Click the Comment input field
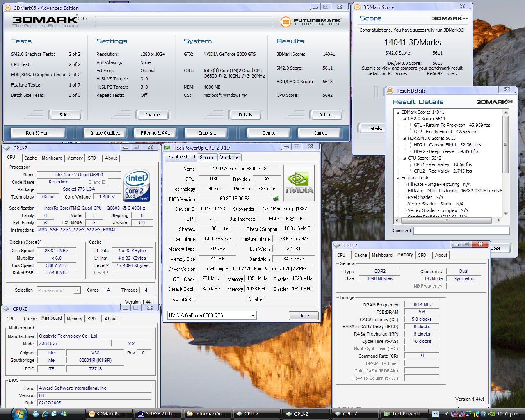Screen dimensions: 525x420 [x=461, y=231]
